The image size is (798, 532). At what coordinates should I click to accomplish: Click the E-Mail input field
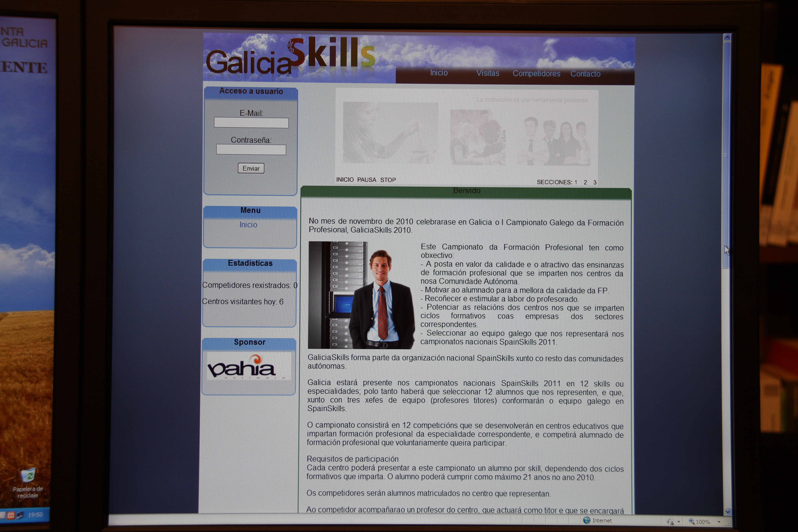point(251,123)
